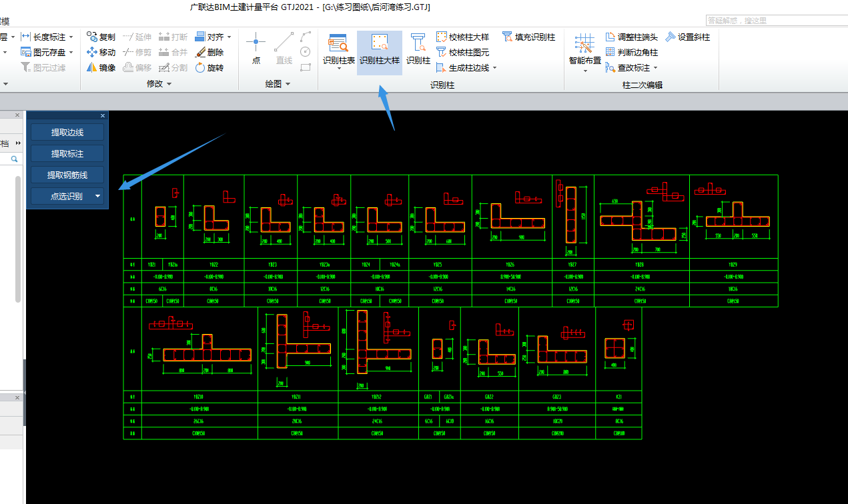Expand the 绘图 group dropdown

tap(288, 84)
